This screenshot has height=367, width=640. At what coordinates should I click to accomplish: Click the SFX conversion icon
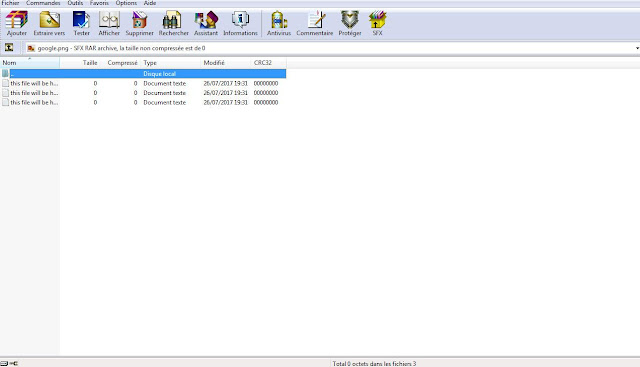click(x=377, y=23)
